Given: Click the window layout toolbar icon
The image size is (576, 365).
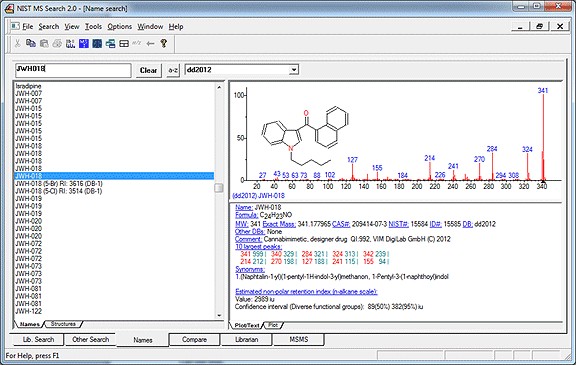Looking at the screenshot, I should pyautogui.click(x=124, y=44).
